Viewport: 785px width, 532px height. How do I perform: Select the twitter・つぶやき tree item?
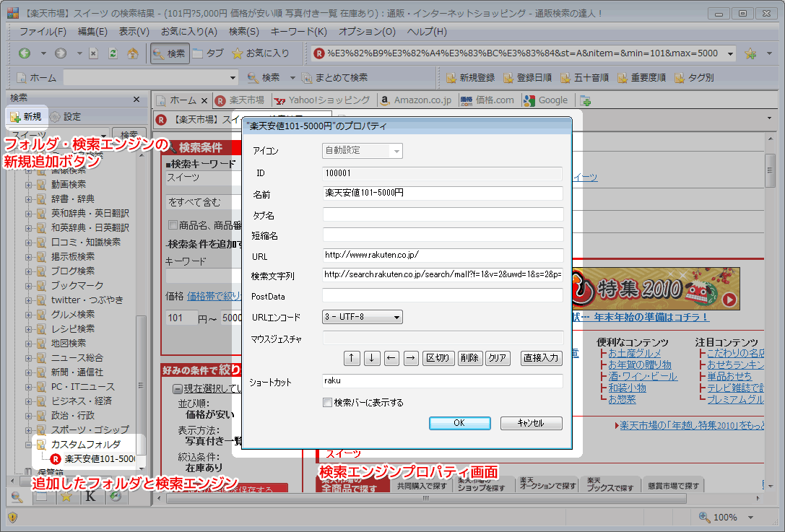click(87, 300)
